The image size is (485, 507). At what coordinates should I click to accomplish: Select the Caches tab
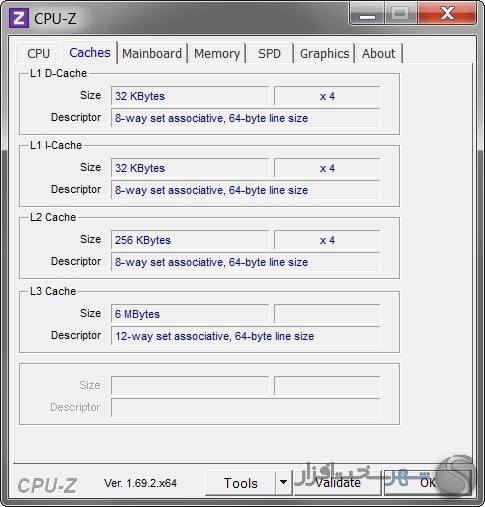[90, 53]
